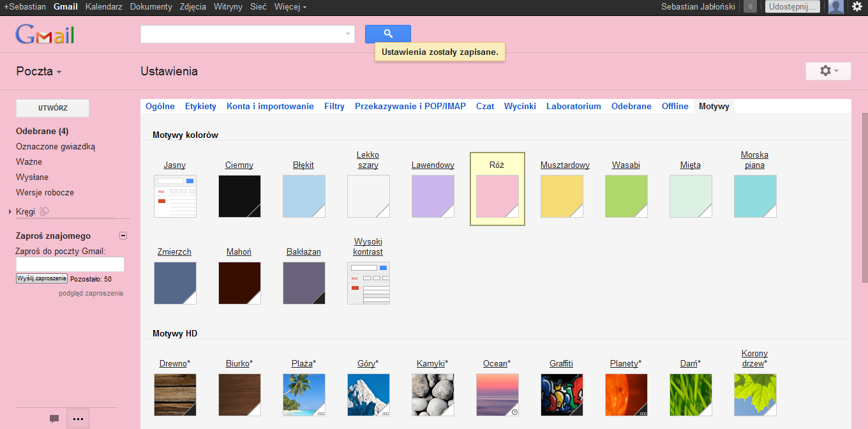
Task: Open Kalendarz in top bar
Action: click(x=103, y=6)
